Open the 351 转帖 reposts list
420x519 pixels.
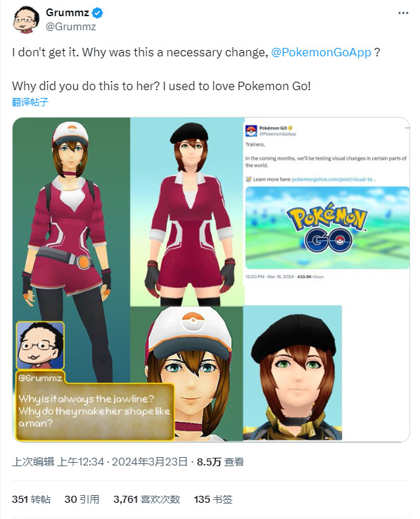click(32, 499)
